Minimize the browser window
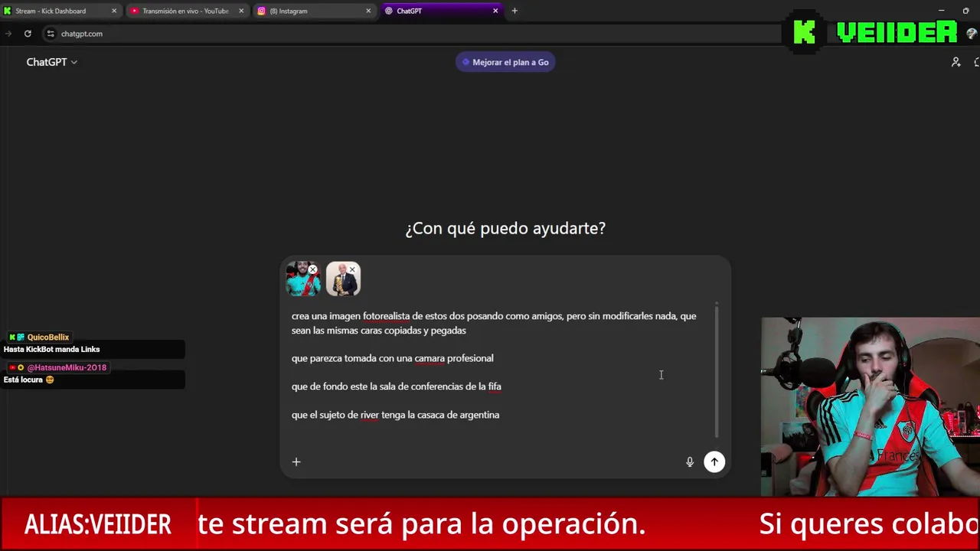This screenshot has width=980, height=551. [x=941, y=11]
